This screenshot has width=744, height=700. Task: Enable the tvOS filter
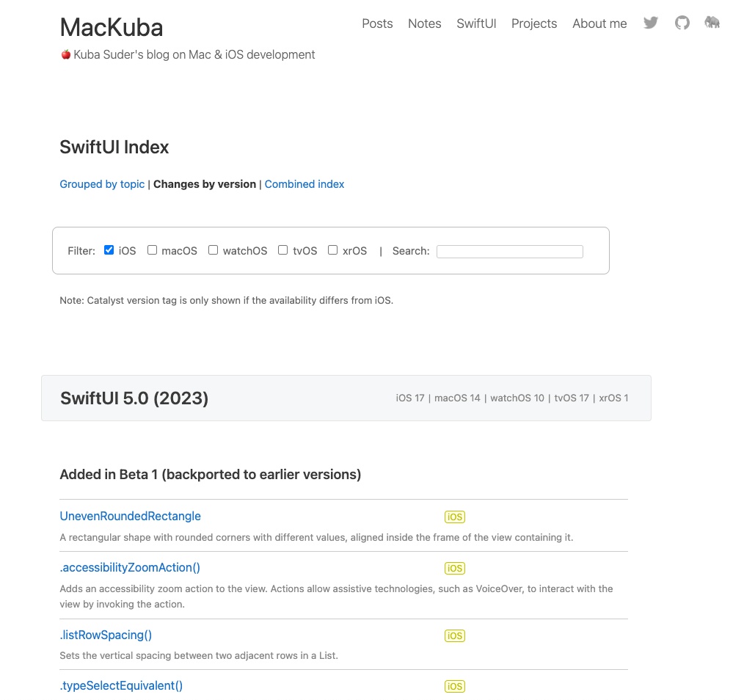point(282,249)
